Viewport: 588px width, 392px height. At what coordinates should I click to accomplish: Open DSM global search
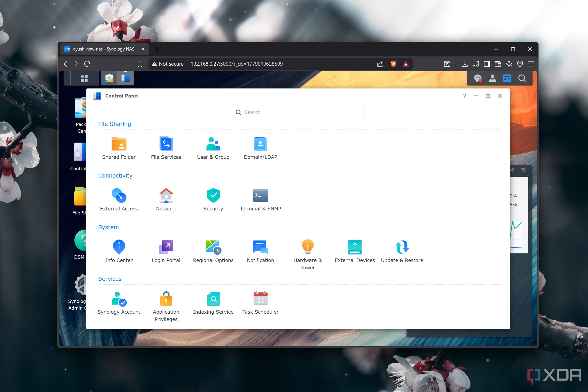(x=522, y=79)
